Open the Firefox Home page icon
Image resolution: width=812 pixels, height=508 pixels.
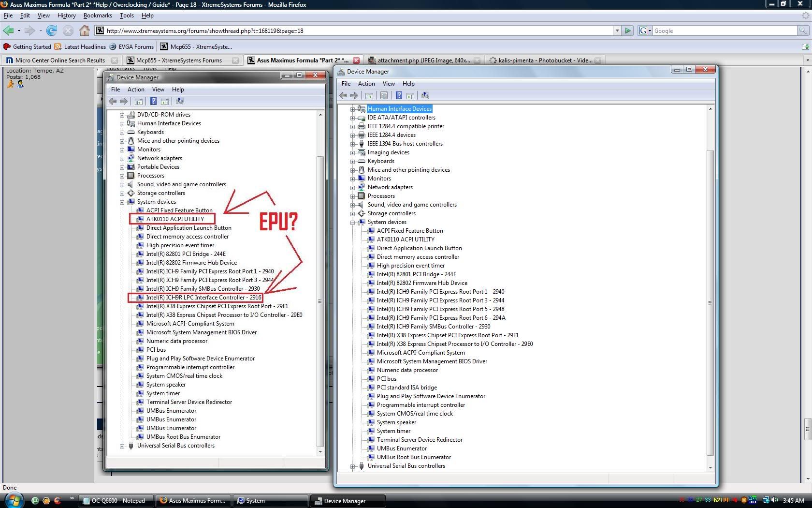coord(85,30)
